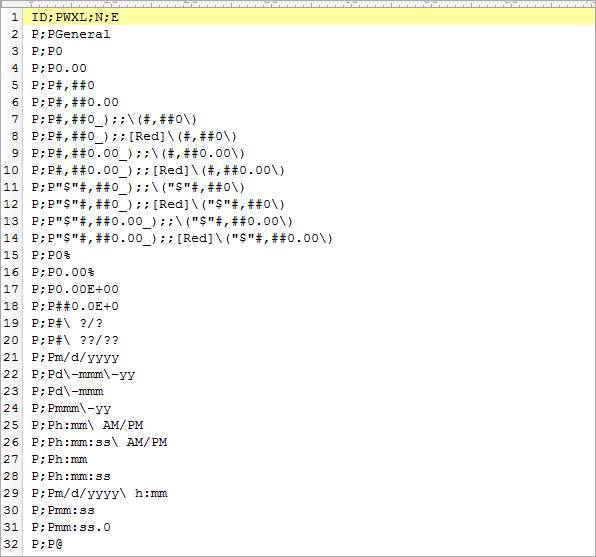Click line 13 dollar decimal format text

162,221
